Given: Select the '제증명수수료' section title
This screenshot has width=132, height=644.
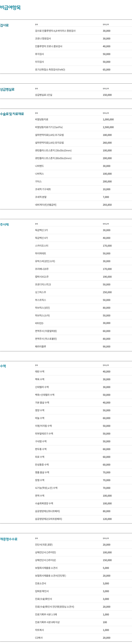Looking at the screenshot, I should point(9,539).
